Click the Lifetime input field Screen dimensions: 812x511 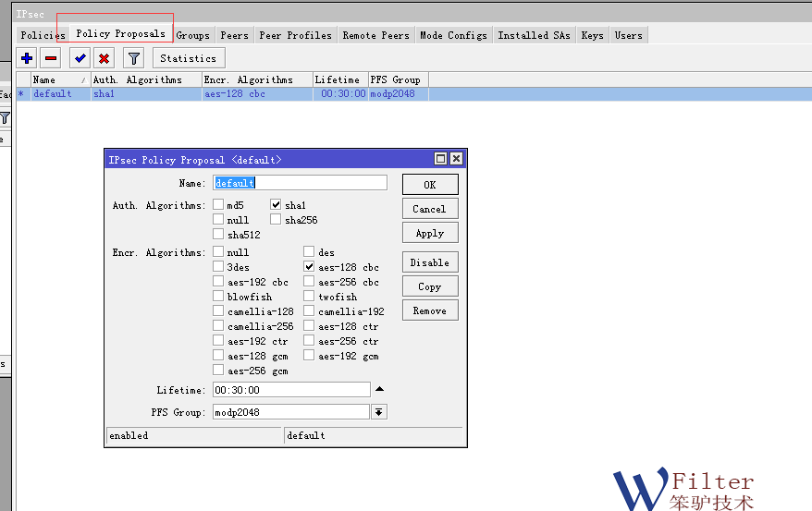(x=290, y=390)
